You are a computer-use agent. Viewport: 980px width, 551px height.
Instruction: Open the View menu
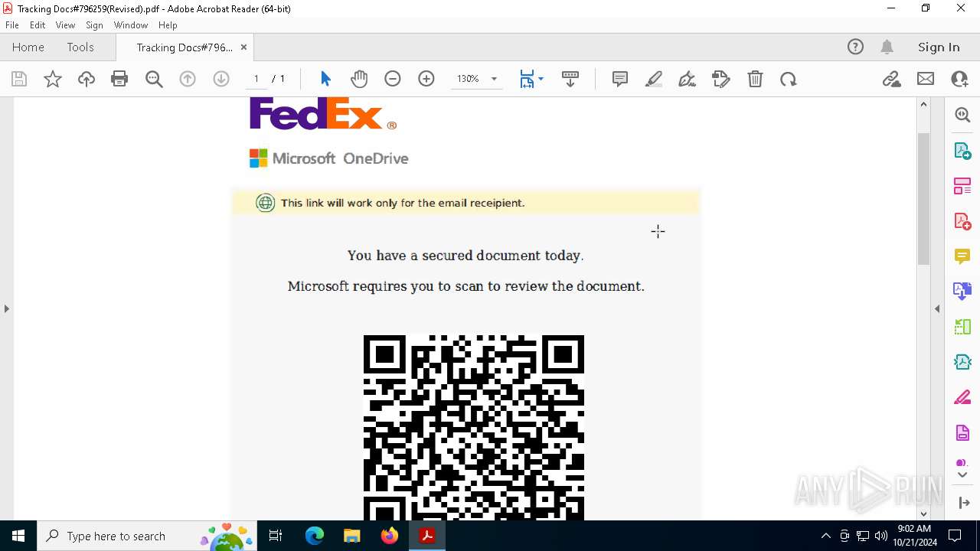tap(65, 25)
